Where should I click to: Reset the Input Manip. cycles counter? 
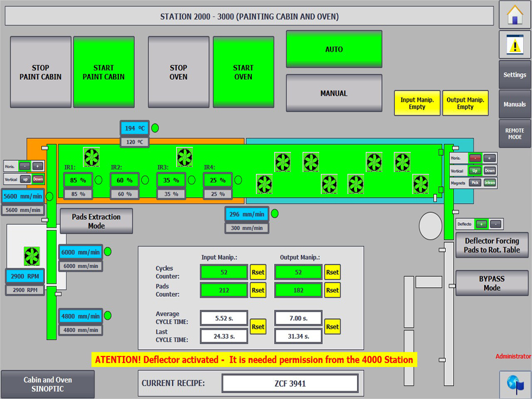click(x=258, y=273)
